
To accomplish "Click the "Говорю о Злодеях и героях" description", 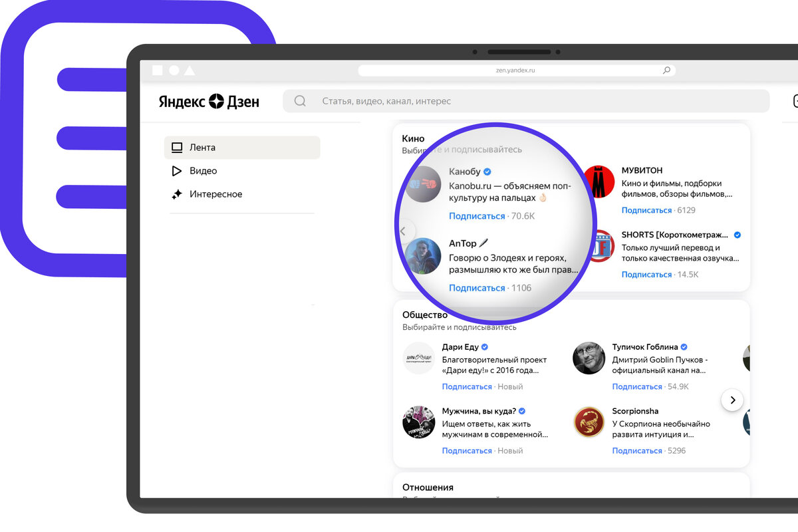I will click(x=513, y=264).
